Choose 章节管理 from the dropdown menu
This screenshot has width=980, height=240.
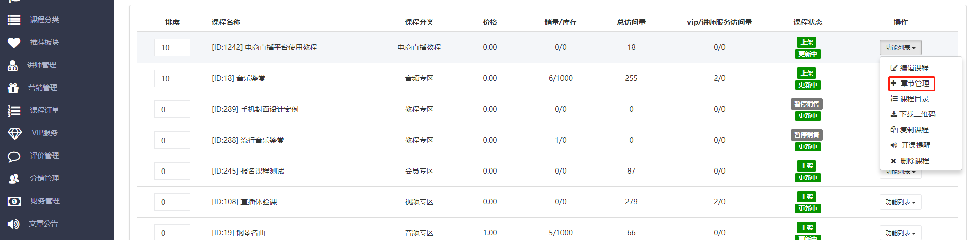tap(911, 83)
